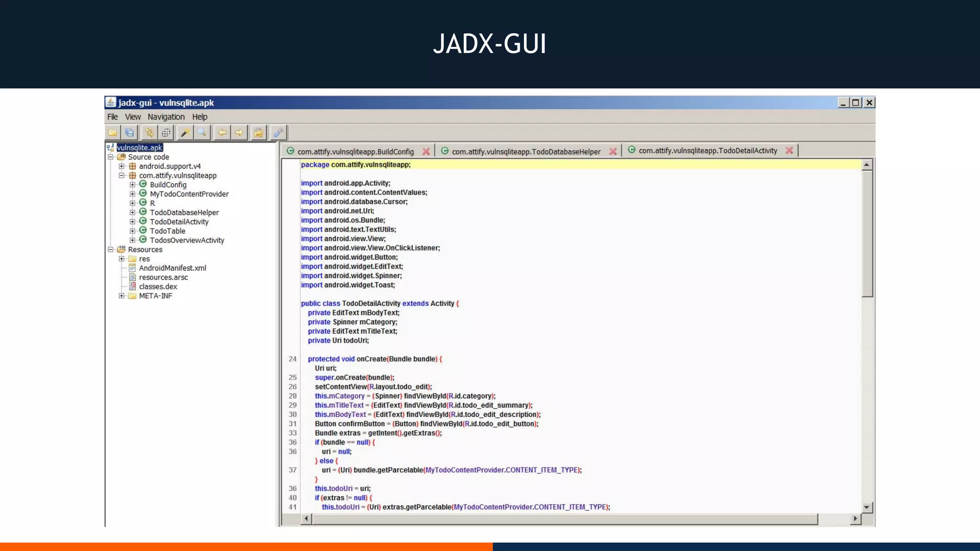The height and width of the screenshot is (551, 980).
Task: Click the back navigation arrow
Action: (x=222, y=132)
